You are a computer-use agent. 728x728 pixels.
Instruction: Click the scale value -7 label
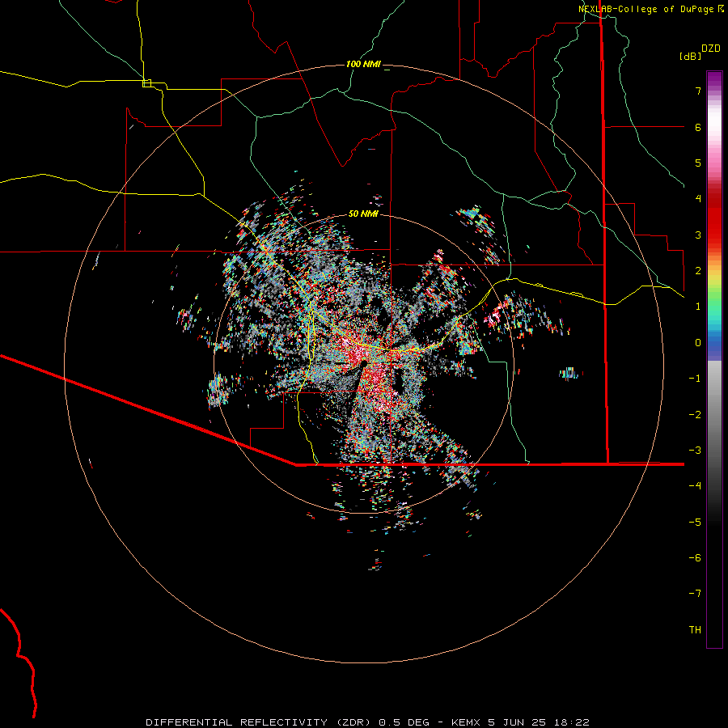(695, 594)
